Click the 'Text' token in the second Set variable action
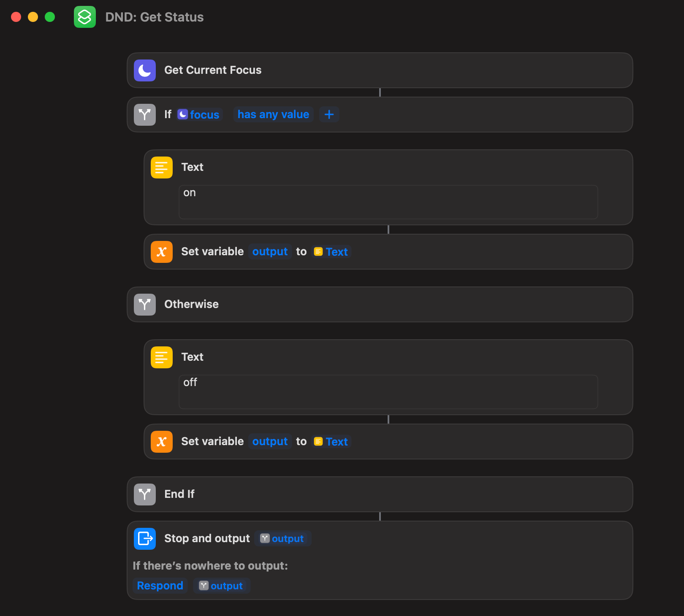 coord(331,442)
